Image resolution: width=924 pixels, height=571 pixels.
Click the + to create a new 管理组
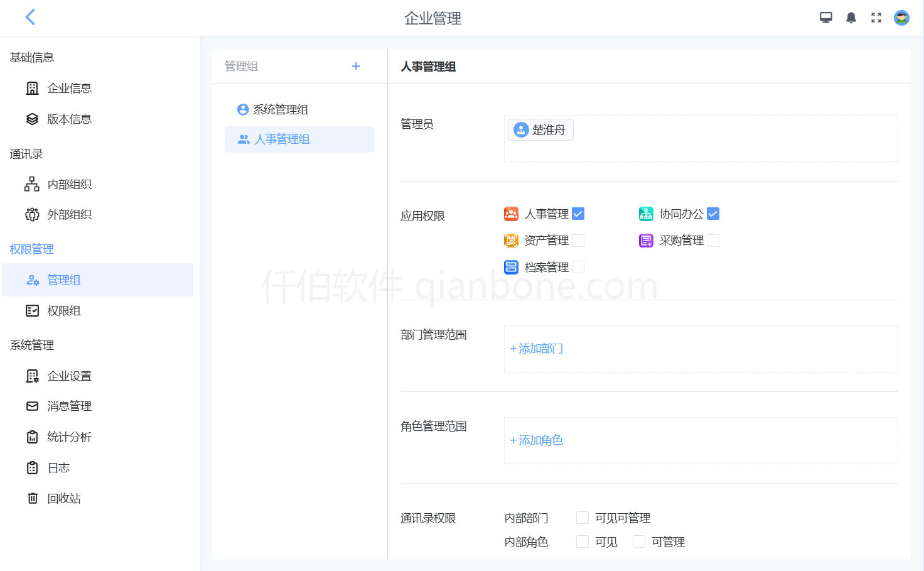356,65
